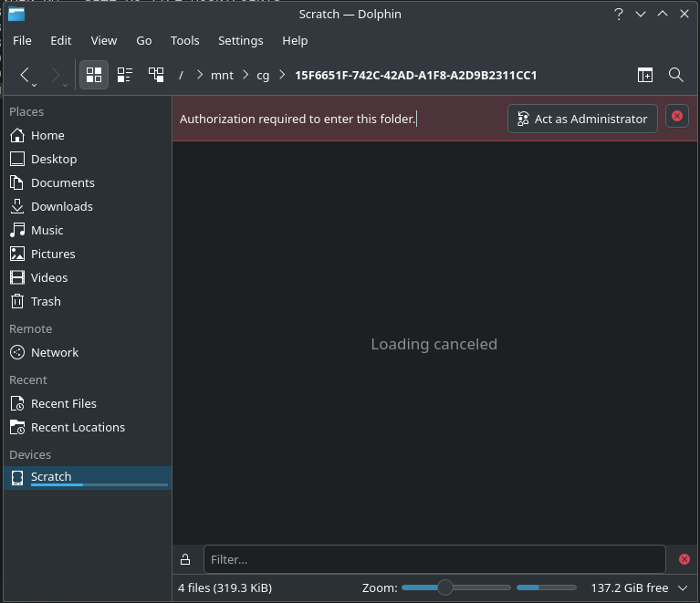
Task: Select Scratch device in sidebar
Action: pyautogui.click(x=51, y=476)
